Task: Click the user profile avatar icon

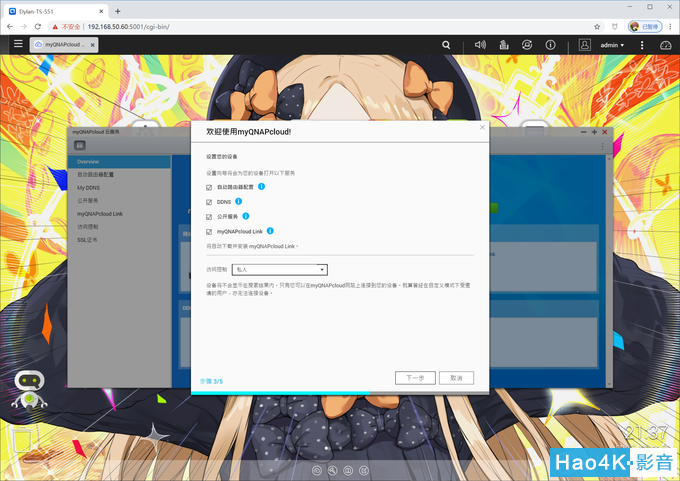Action: coord(584,45)
